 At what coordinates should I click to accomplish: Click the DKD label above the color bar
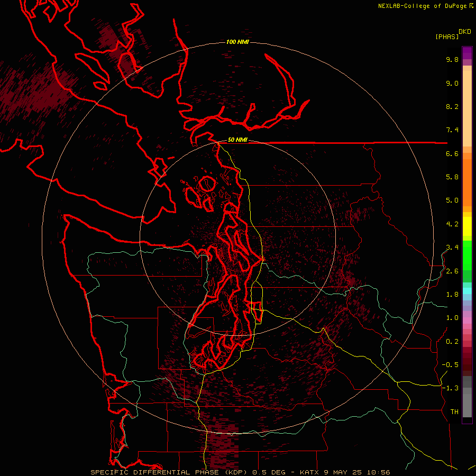(465, 32)
